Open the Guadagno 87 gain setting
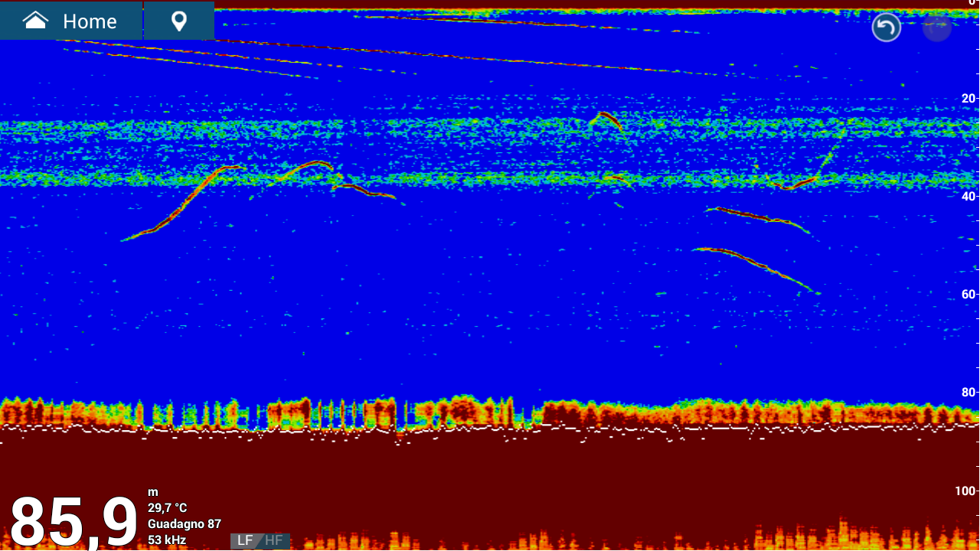This screenshot has width=980, height=551. [x=185, y=524]
